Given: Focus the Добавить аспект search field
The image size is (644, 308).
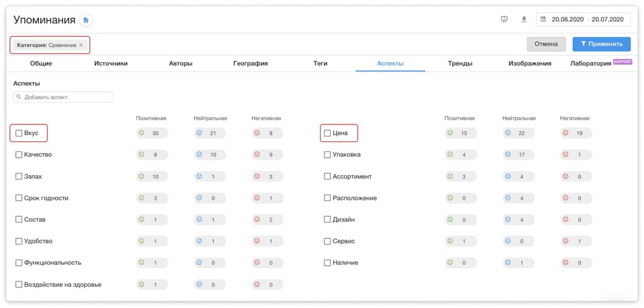Looking at the screenshot, I should point(63,97).
